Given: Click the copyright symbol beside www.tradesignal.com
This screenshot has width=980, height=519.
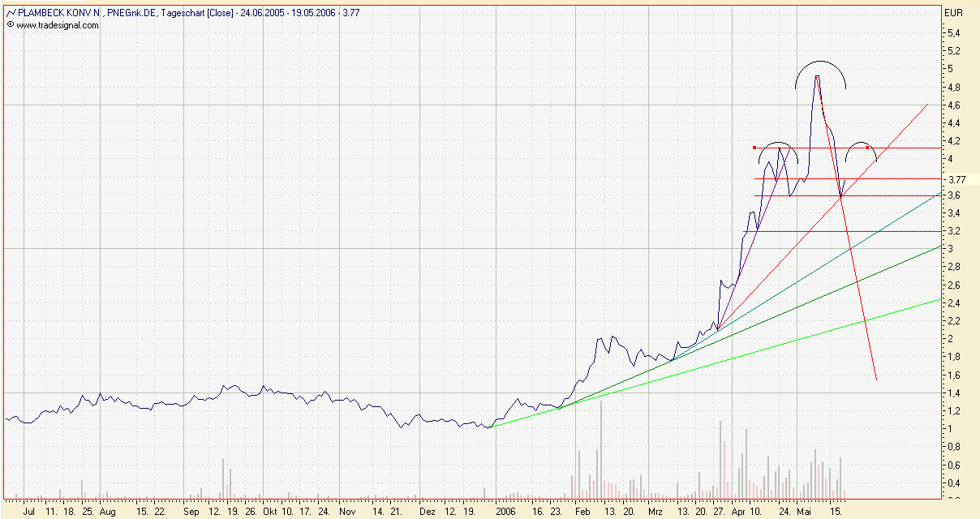Looking at the screenshot, I should click(10, 25).
